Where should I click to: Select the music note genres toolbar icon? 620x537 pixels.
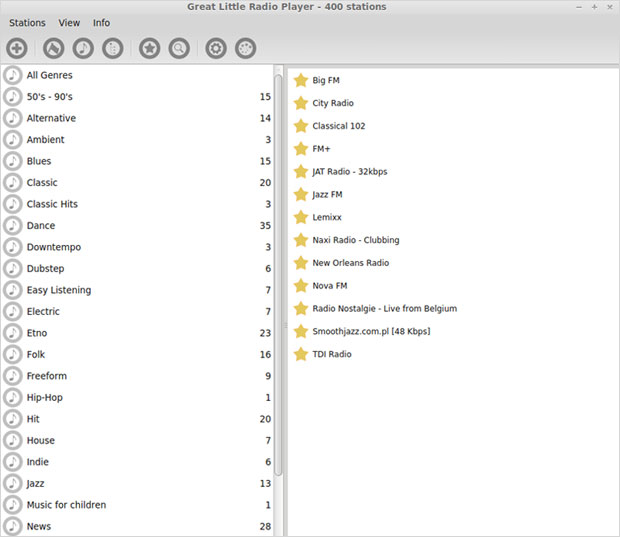click(83, 49)
